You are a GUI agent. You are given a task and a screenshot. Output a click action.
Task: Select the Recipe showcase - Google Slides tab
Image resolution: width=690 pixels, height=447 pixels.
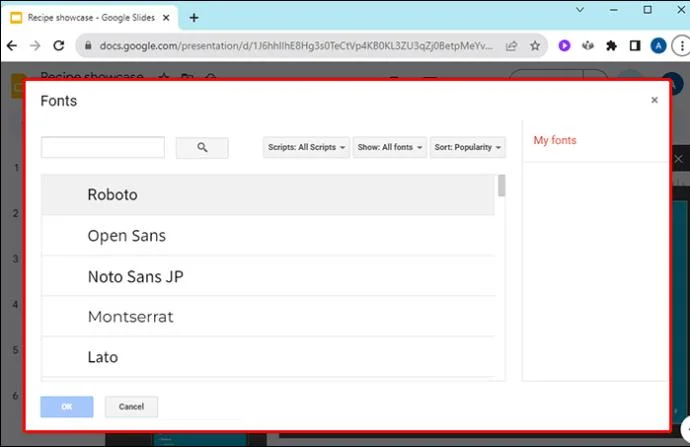click(x=91, y=18)
